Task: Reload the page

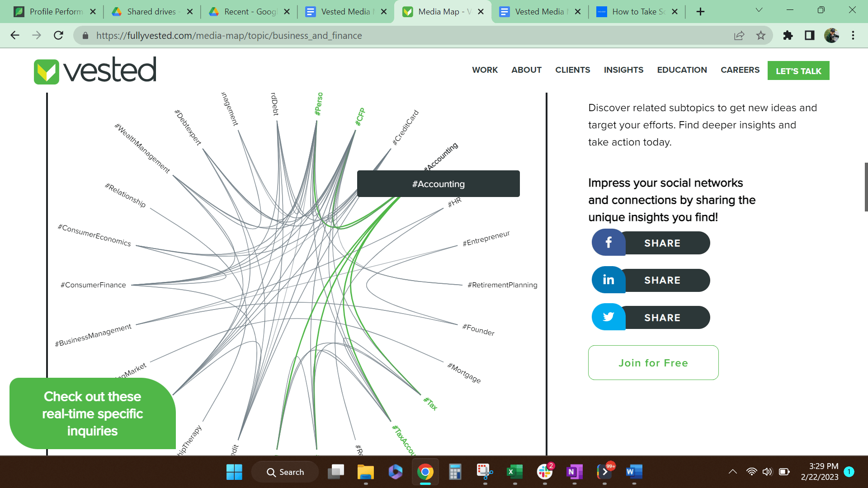Action: [x=58, y=35]
